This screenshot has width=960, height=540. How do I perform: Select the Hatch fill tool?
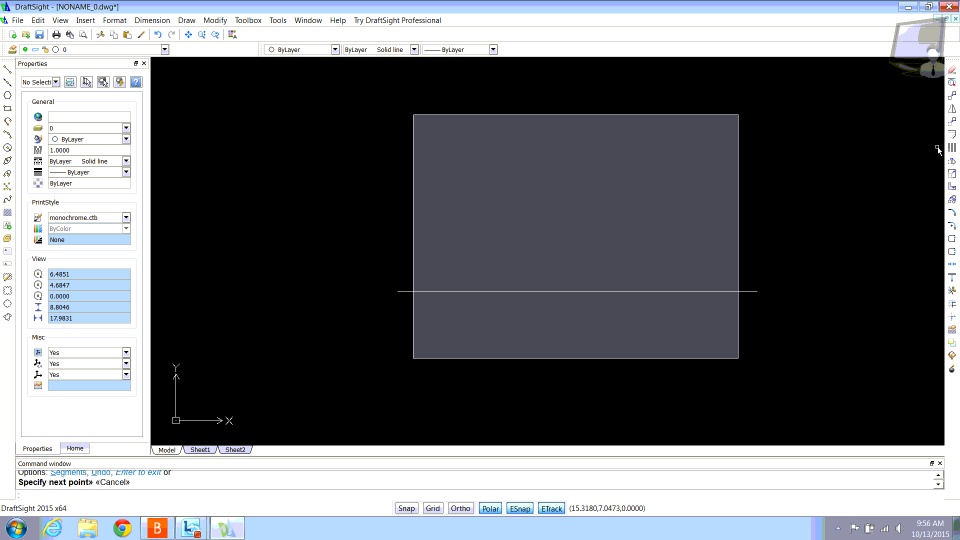click(x=7, y=212)
